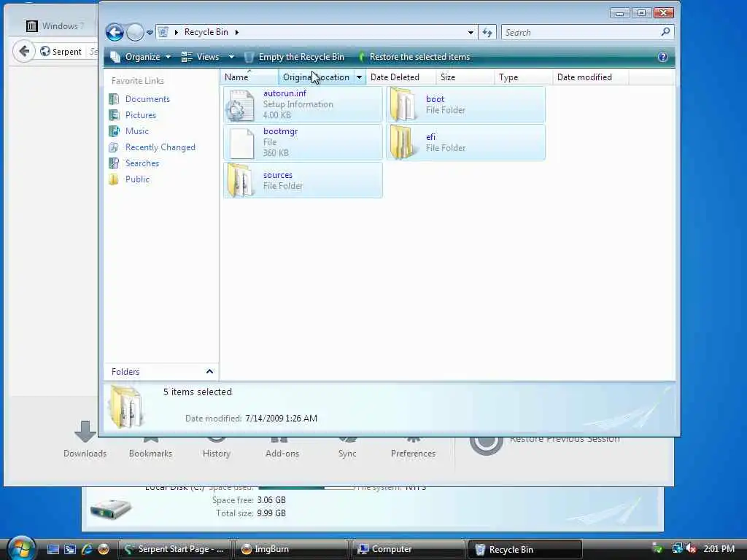Screen dimensions: 747x560
Task: Select the sources folder icon
Action: [x=239, y=181]
